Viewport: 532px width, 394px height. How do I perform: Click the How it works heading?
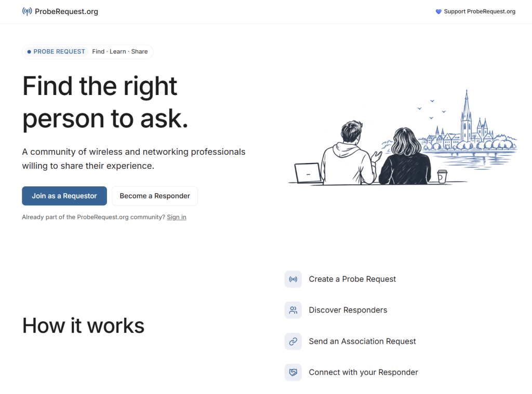point(84,325)
